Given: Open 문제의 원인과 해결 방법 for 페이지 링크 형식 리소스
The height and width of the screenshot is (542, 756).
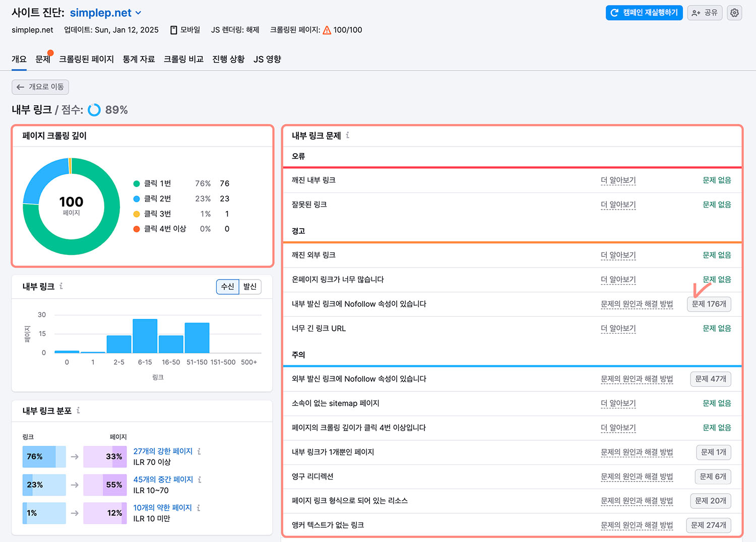Looking at the screenshot, I should (637, 501).
